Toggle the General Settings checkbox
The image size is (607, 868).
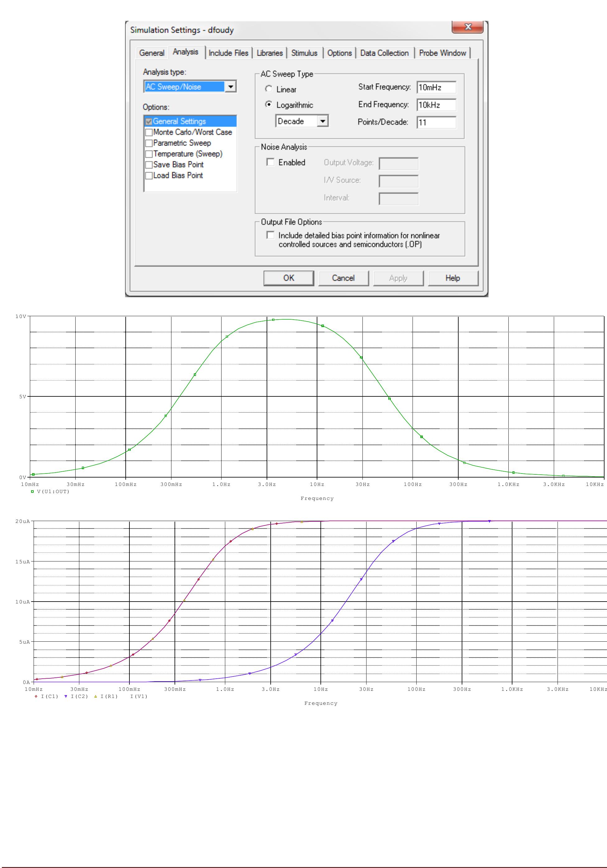point(149,121)
